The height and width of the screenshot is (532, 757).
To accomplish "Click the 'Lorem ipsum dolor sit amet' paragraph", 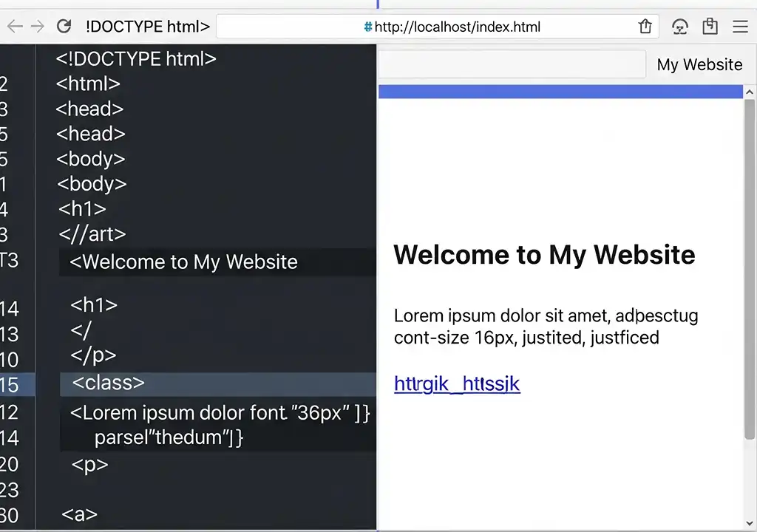I will click(546, 327).
